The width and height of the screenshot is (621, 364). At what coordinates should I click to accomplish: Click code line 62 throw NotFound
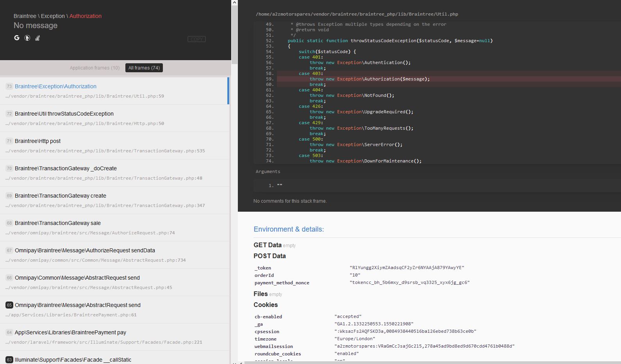coord(352,95)
